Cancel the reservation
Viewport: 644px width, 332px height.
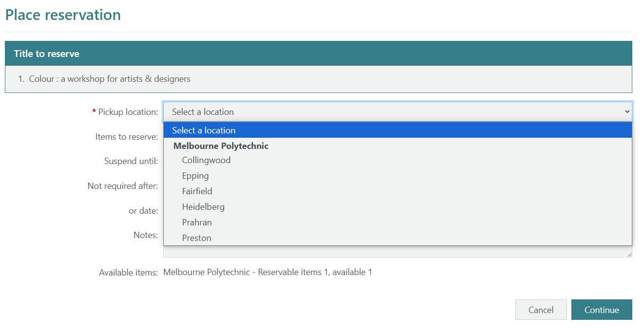click(x=541, y=310)
